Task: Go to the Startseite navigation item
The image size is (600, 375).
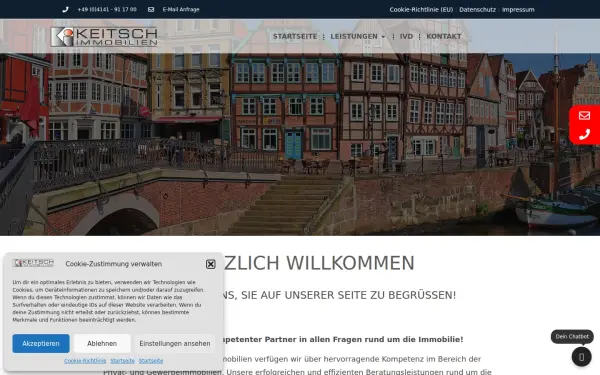Action: pyautogui.click(x=295, y=36)
